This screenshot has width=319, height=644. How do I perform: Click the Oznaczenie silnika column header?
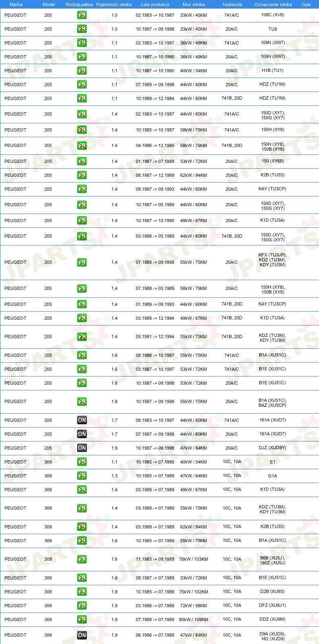pos(273,4)
